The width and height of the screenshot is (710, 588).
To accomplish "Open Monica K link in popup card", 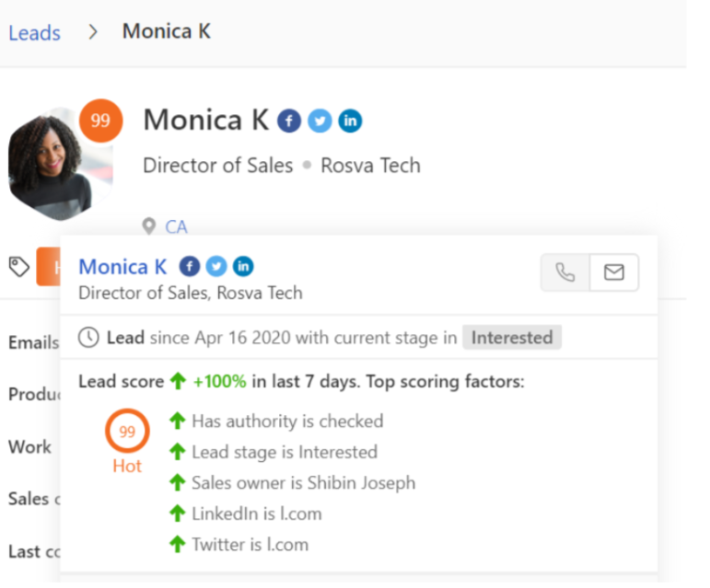I will tap(122, 267).
